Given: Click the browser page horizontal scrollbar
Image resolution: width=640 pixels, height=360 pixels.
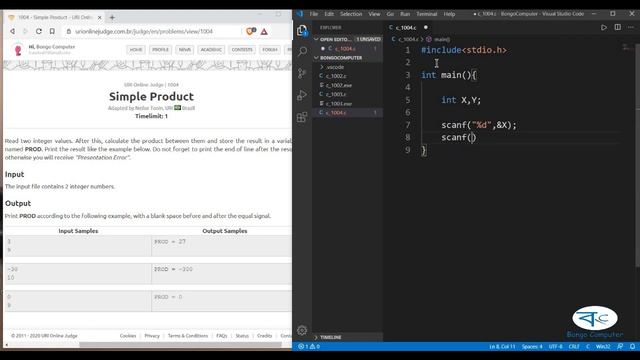Looking at the screenshot, I should (x=180, y=344).
